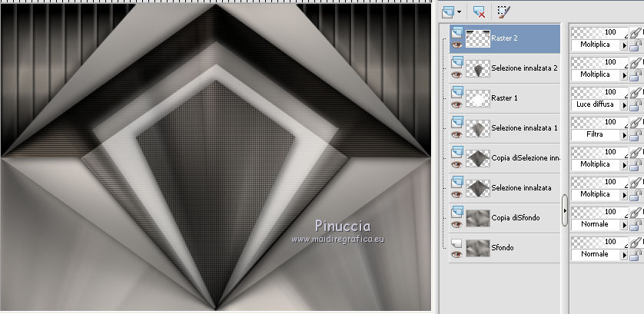The height and width of the screenshot is (314, 644).
Task: Open Filtra blend mode dropdown
Action: (625, 135)
